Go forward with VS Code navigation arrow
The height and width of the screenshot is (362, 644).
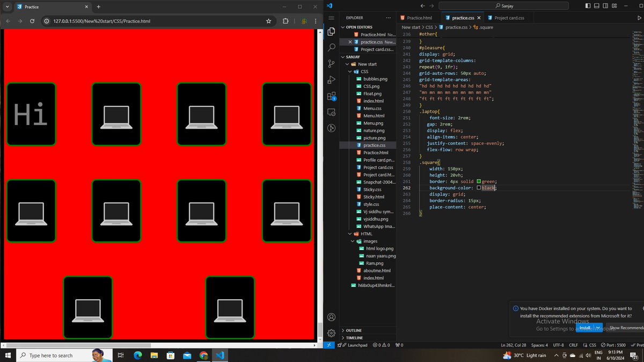coord(433,5)
